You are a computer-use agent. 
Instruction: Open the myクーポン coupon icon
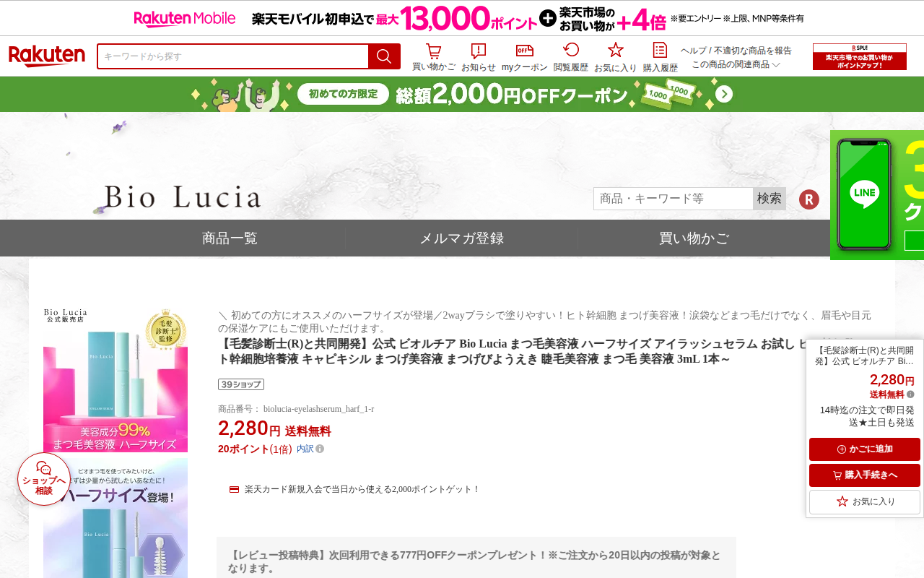(525, 57)
